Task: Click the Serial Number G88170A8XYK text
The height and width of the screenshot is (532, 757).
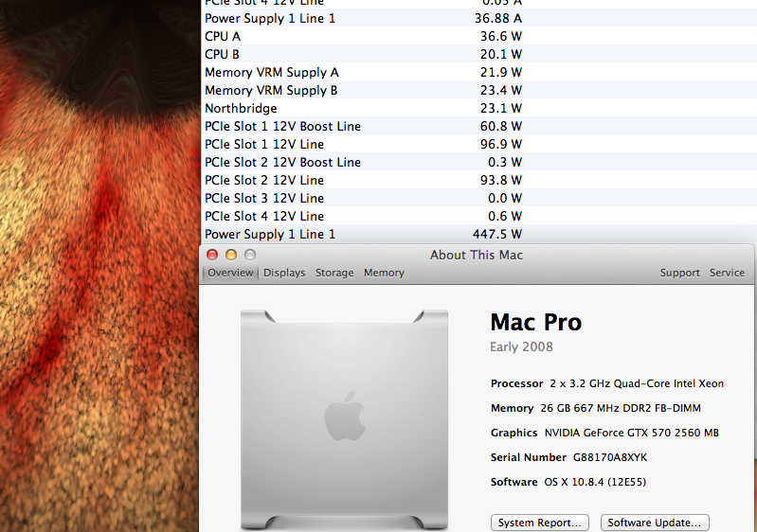Action: pyautogui.click(x=568, y=457)
